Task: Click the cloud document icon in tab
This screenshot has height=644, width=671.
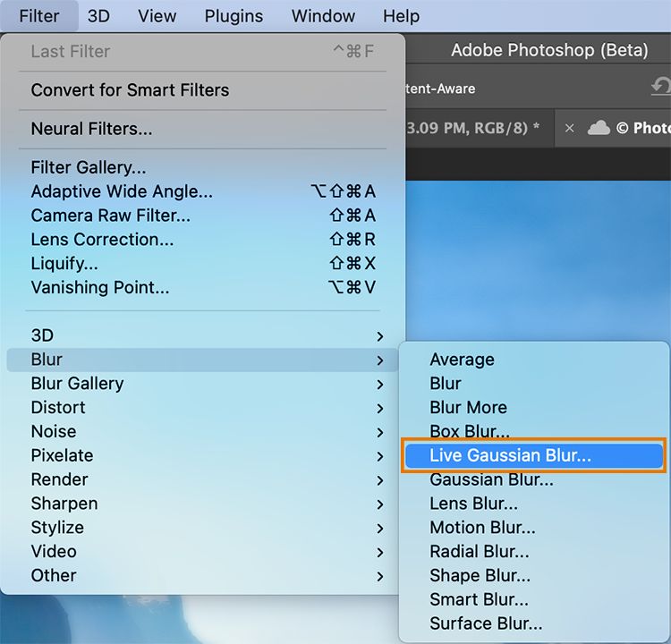Action: click(x=599, y=128)
